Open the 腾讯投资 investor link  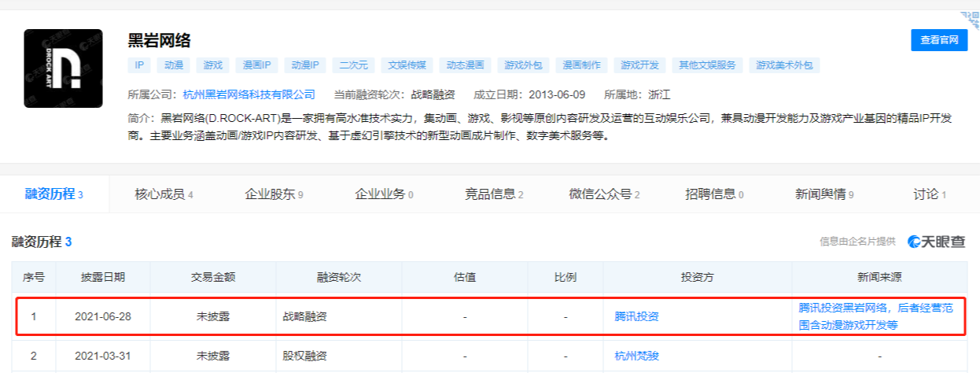click(x=636, y=316)
